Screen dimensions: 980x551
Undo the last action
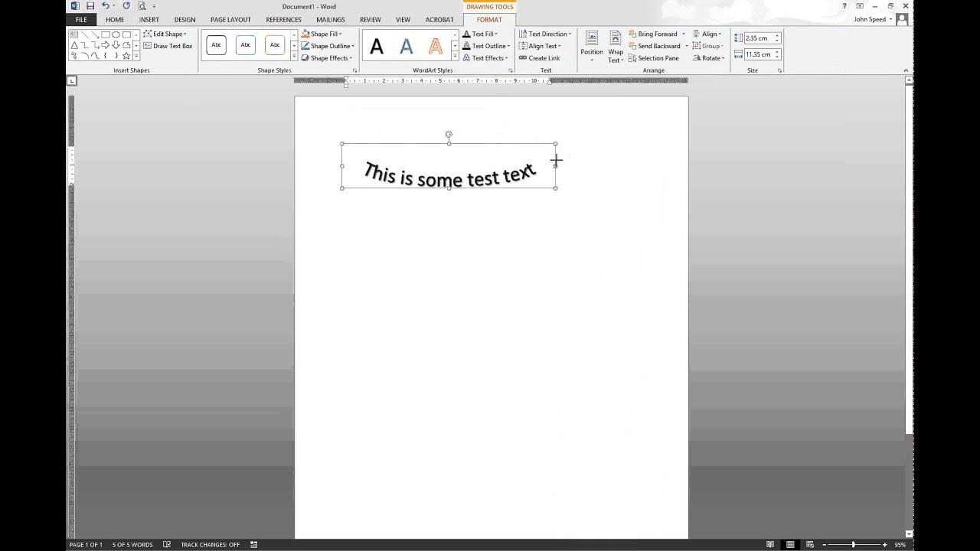click(x=106, y=6)
